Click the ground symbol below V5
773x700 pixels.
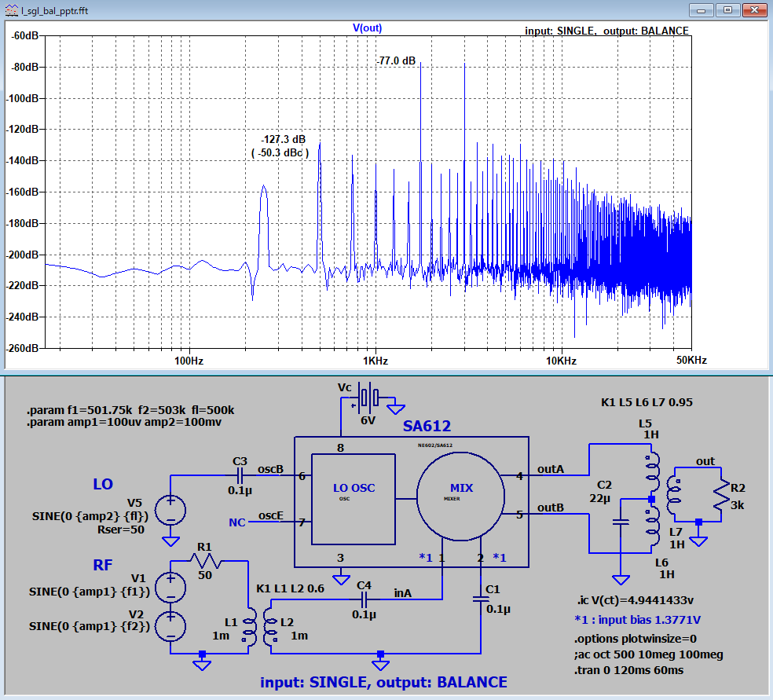(x=170, y=541)
